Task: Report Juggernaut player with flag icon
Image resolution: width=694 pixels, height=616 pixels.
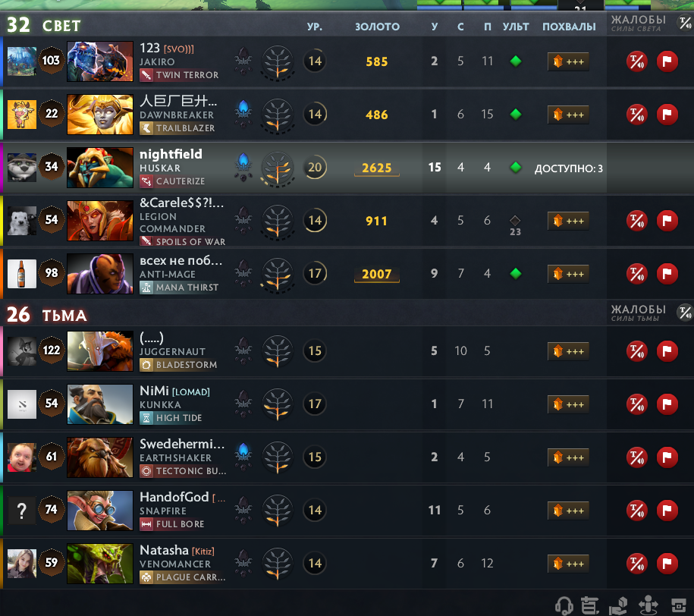Action: coord(667,351)
